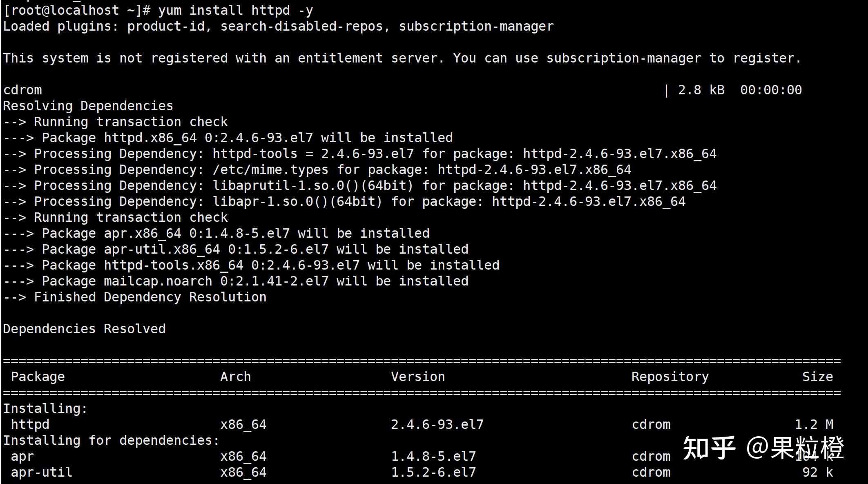Click the apr row's 'cdrom' repository
Image resolution: width=868 pixels, height=484 pixels.
[x=651, y=457]
